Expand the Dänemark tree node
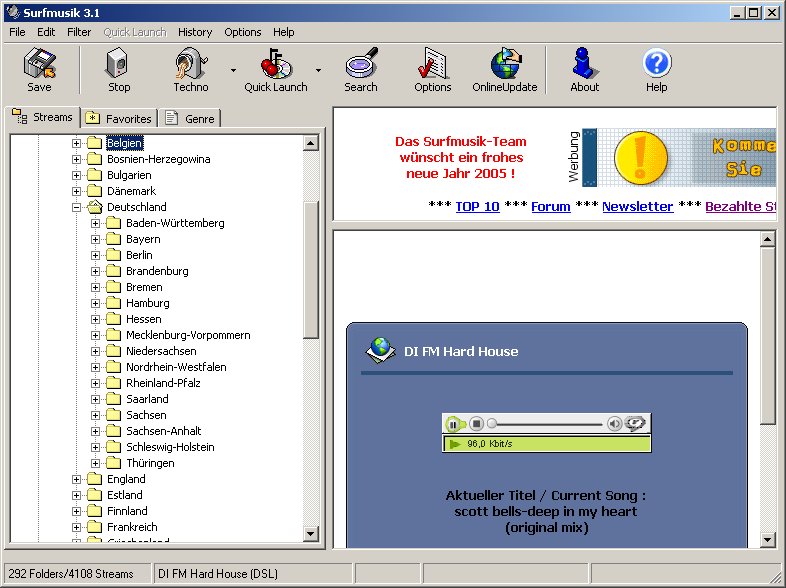The height and width of the screenshot is (588, 786). point(76,191)
